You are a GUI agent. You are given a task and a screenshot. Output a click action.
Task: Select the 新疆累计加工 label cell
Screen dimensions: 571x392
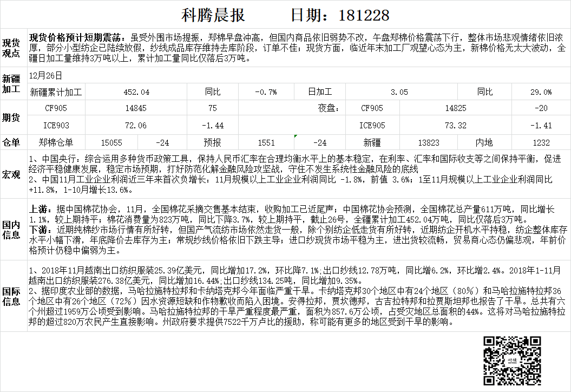pyautogui.click(x=56, y=92)
